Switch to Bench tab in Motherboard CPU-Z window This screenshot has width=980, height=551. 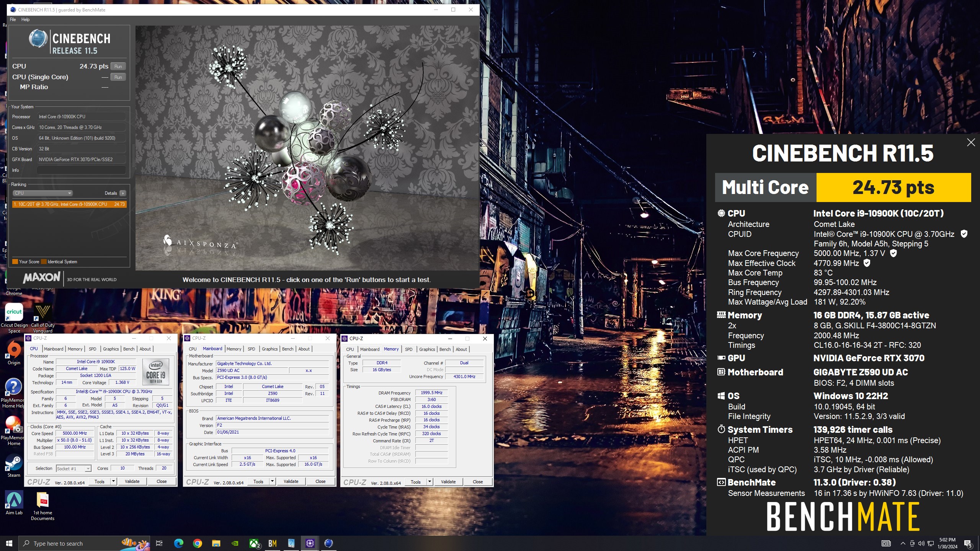287,349
